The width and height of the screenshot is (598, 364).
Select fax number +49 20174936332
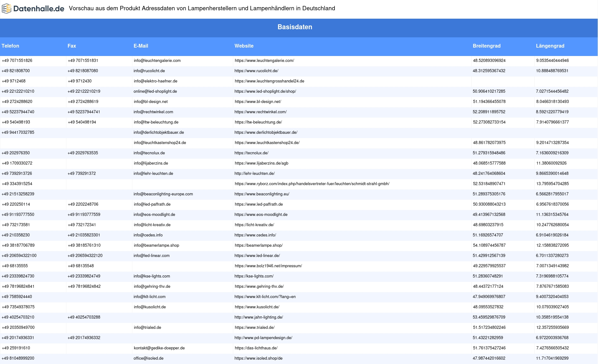click(x=84, y=338)
